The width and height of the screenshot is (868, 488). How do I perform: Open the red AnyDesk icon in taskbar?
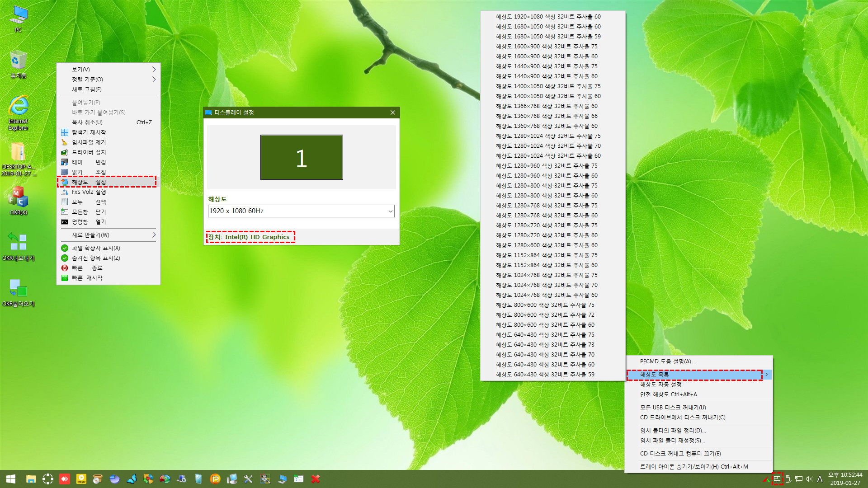click(x=65, y=479)
